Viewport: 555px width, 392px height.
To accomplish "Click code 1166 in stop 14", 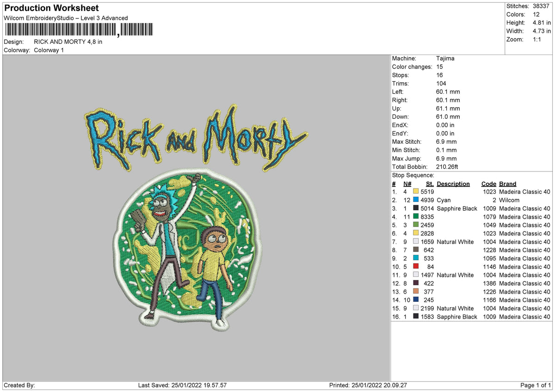I will coord(489,300).
